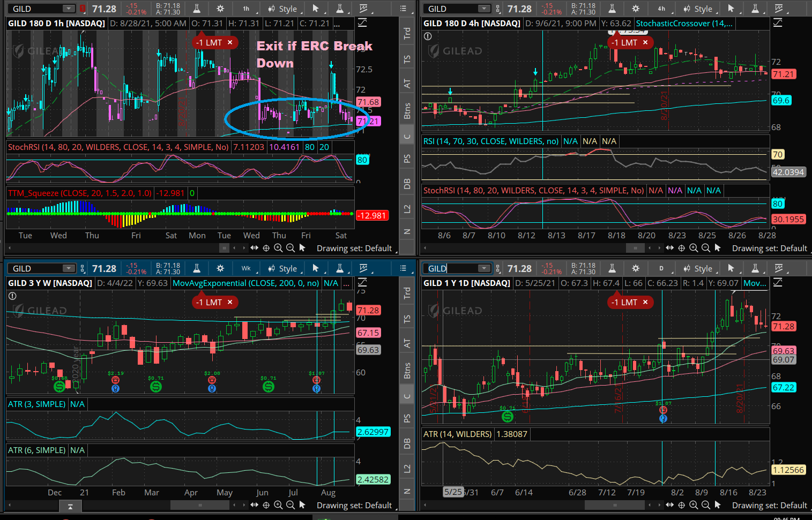Toggle DB sidebar button beside weekly chart
This screenshot has width=812, height=520.
[x=407, y=443]
